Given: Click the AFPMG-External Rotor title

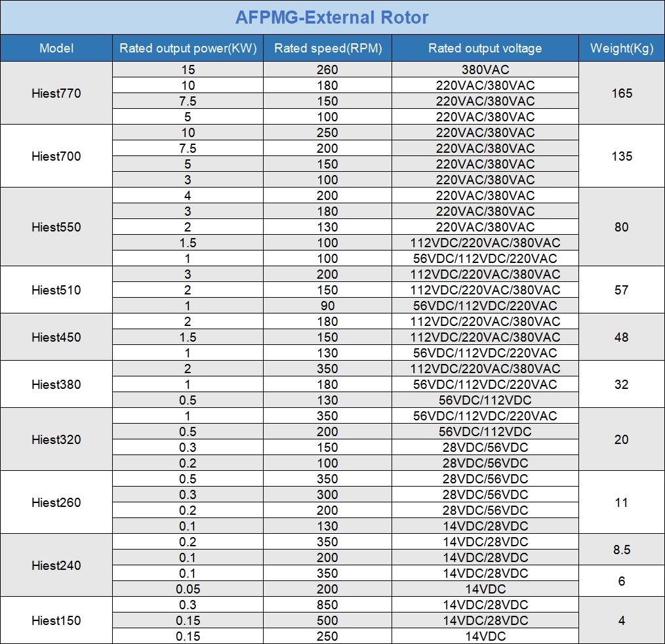Looking at the screenshot, I should click(332, 16).
